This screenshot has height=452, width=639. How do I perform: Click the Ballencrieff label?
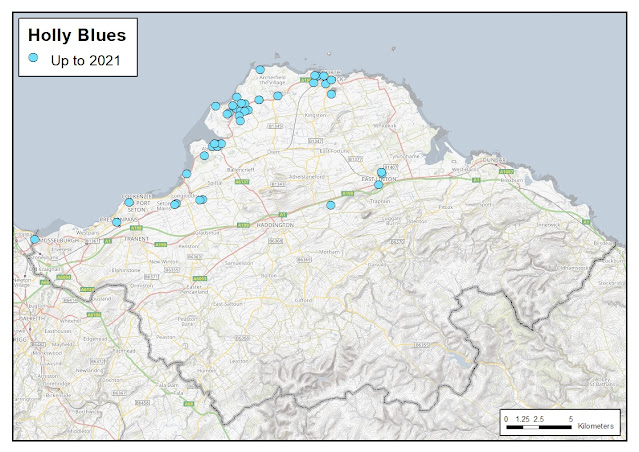point(241,170)
